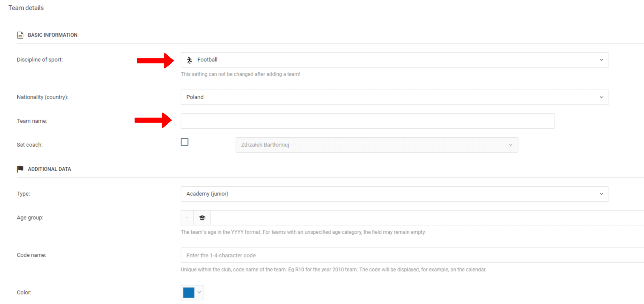Click the minus button in Age group
Image resolution: width=644 pixels, height=304 pixels.
coord(187,218)
